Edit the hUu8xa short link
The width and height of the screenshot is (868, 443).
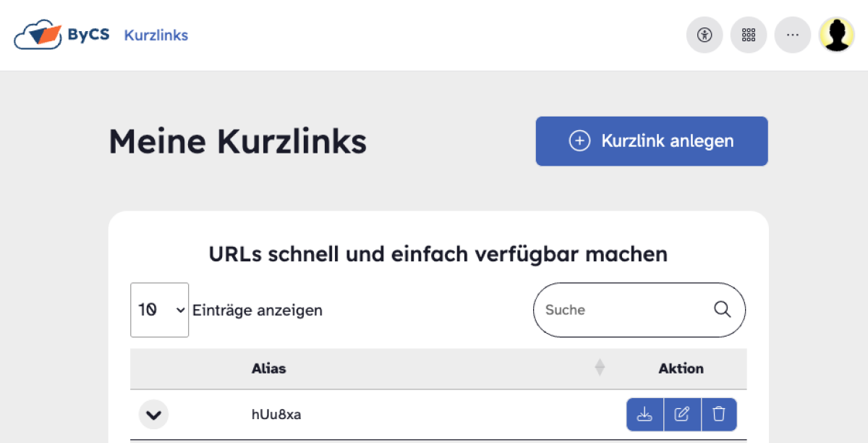682,415
